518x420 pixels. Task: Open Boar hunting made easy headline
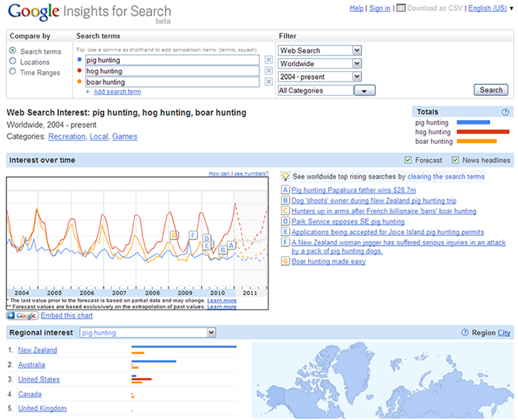coord(329,261)
